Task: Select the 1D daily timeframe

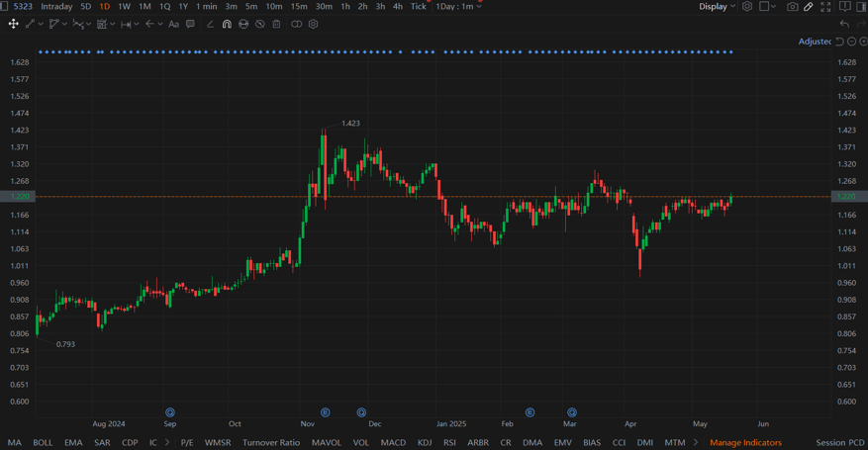Action: click(x=105, y=6)
